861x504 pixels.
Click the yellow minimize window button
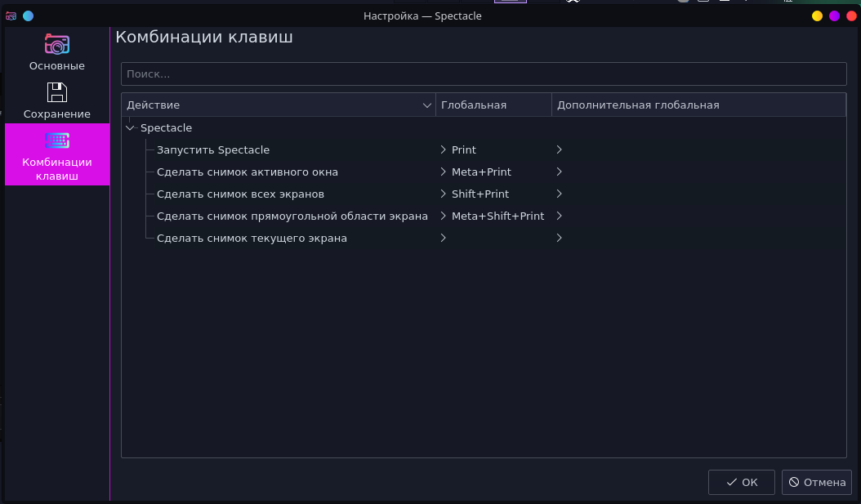(817, 16)
